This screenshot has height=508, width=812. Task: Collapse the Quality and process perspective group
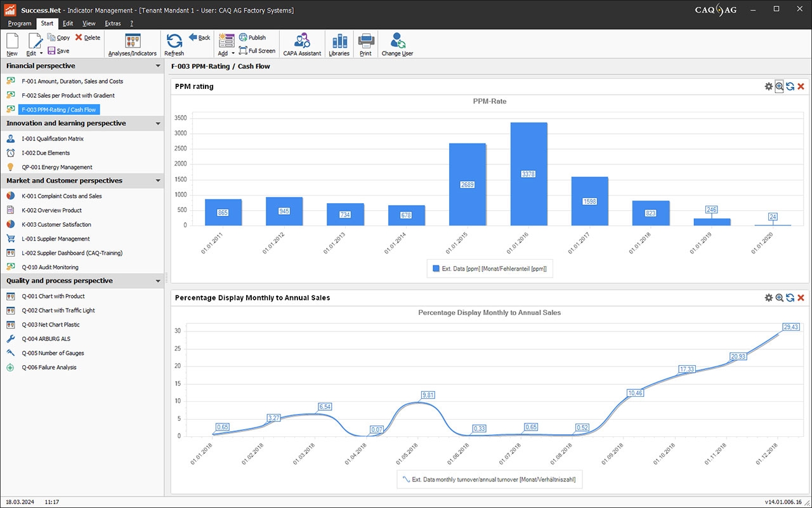[x=158, y=281]
